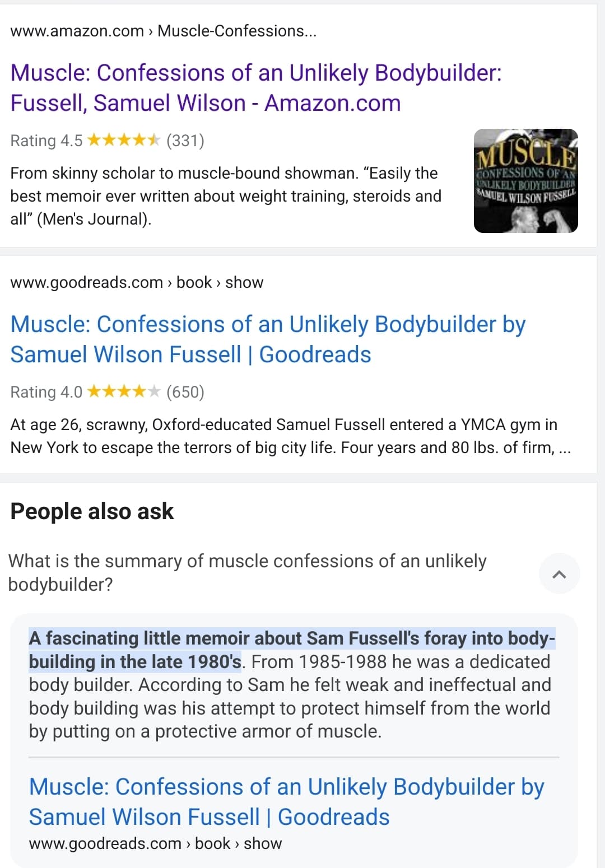Open the first Goodreads result title link
Image resolution: width=605 pixels, height=868 pixels.
268,339
